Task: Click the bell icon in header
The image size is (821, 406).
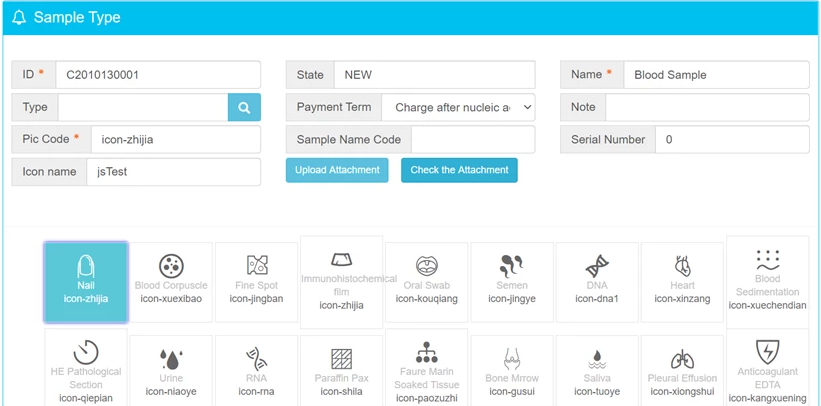Action: pyautogui.click(x=19, y=18)
